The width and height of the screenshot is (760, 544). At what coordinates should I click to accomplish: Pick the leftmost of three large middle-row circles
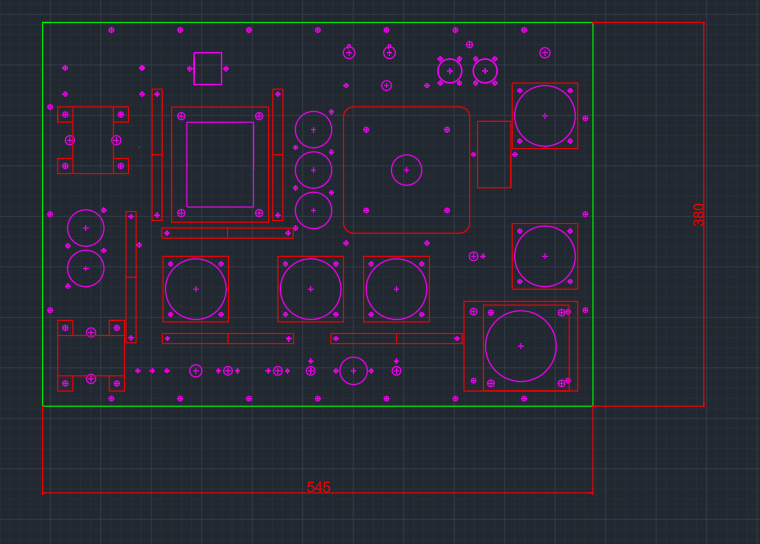tap(195, 289)
